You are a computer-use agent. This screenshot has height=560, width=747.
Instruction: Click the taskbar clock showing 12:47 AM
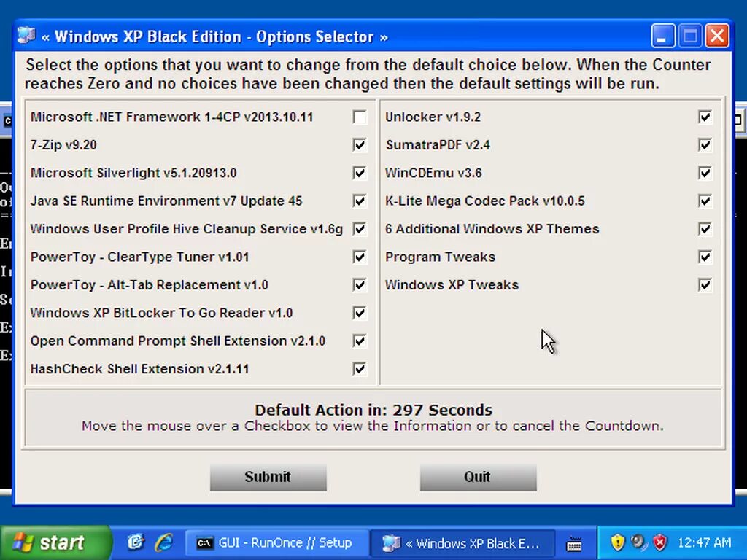tap(704, 542)
